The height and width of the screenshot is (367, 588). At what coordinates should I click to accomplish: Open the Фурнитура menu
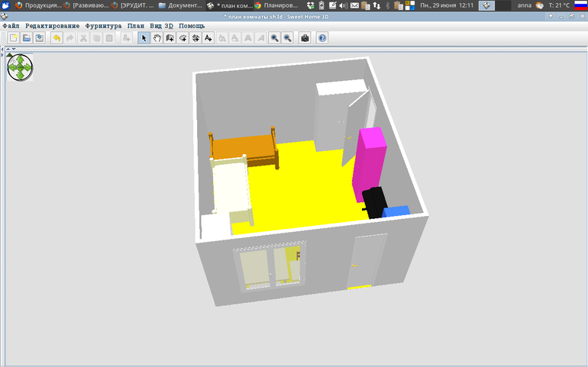[x=103, y=26]
